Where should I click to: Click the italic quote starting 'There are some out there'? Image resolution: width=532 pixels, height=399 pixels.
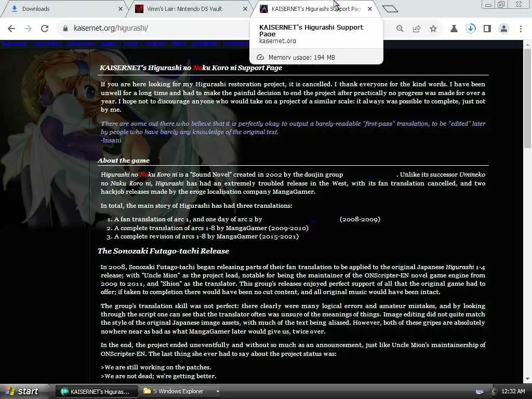pos(293,128)
